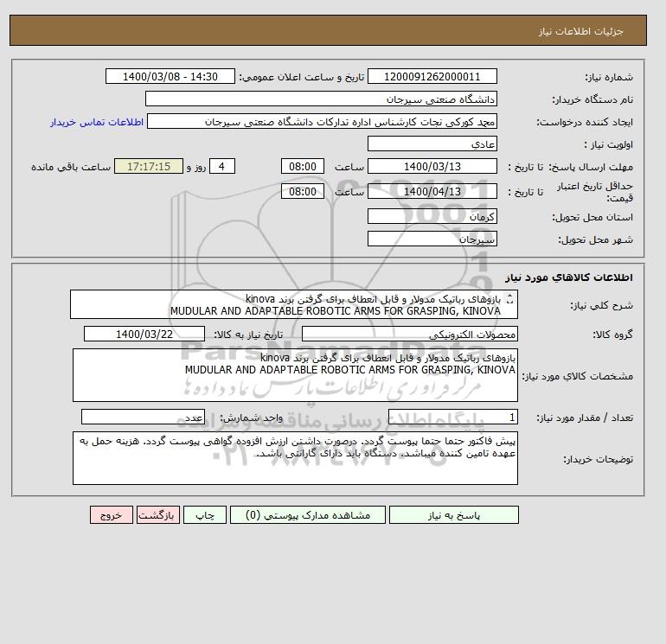This screenshot has width=666, height=644.
Task: Click the نام دستگاه خریدار label
Action: 592,99
